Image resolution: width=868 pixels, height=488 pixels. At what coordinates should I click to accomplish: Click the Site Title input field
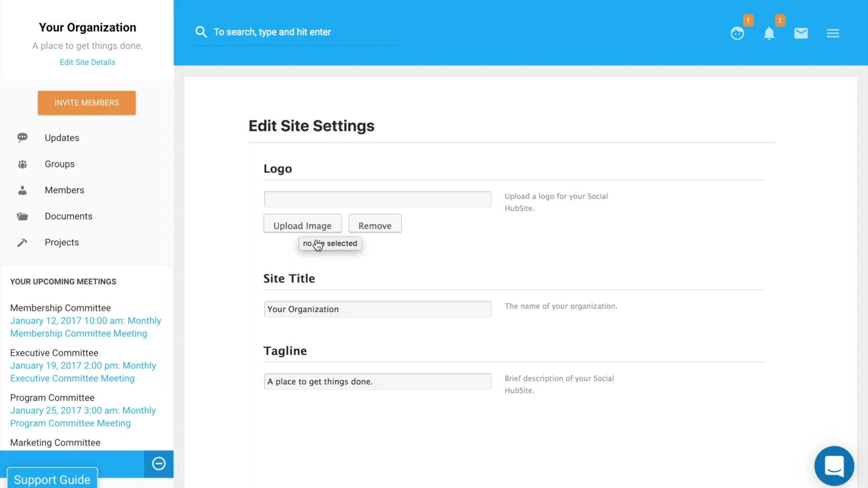[x=377, y=309]
